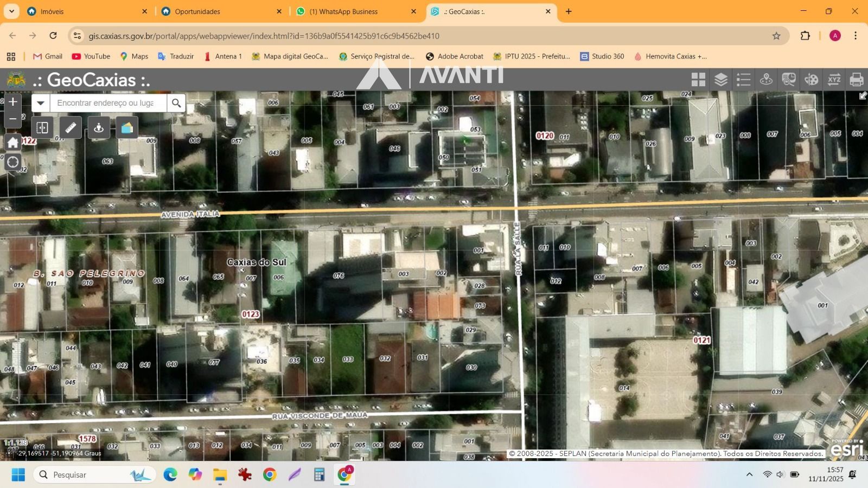Show the map legend panel

click(x=743, y=80)
